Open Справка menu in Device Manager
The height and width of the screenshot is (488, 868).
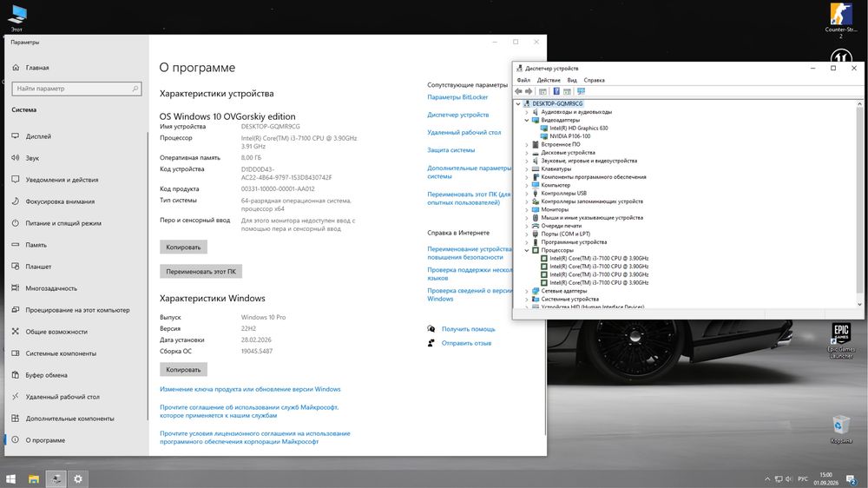point(594,80)
